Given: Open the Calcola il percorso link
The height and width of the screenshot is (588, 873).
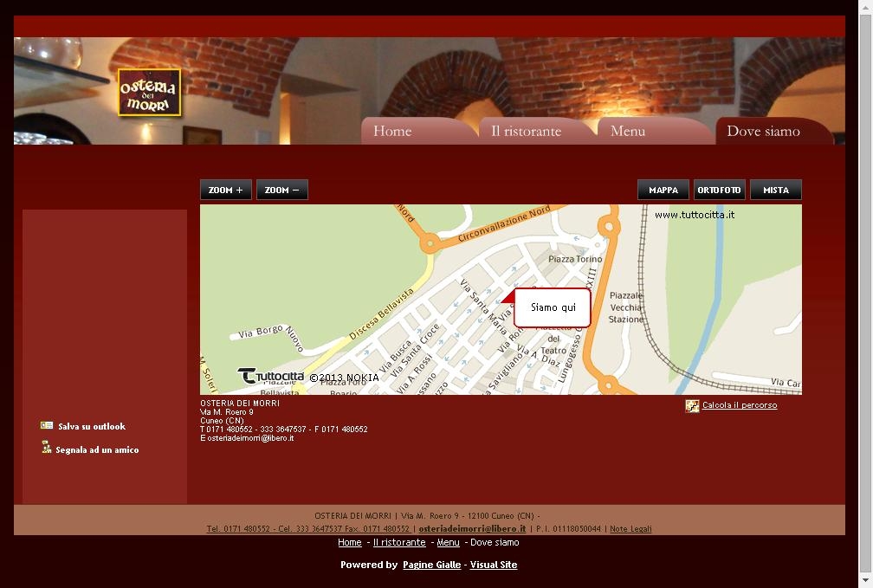Looking at the screenshot, I should pyautogui.click(x=740, y=404).
